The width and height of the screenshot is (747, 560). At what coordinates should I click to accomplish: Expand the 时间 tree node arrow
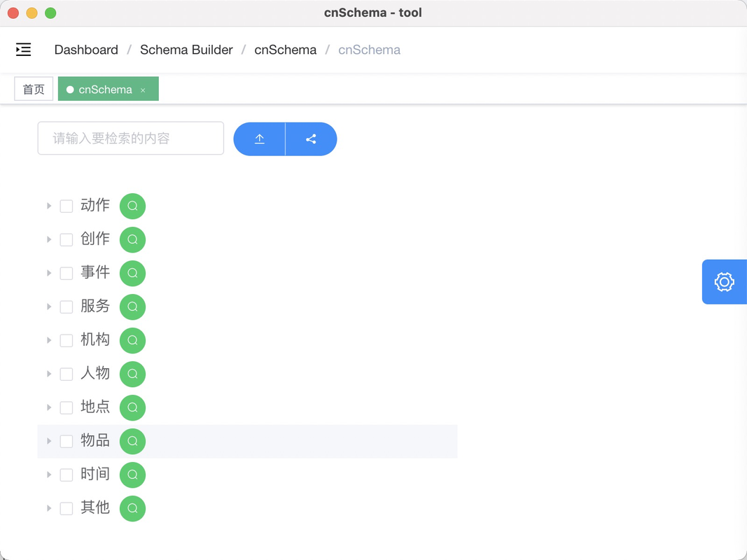tap(48, 475)
